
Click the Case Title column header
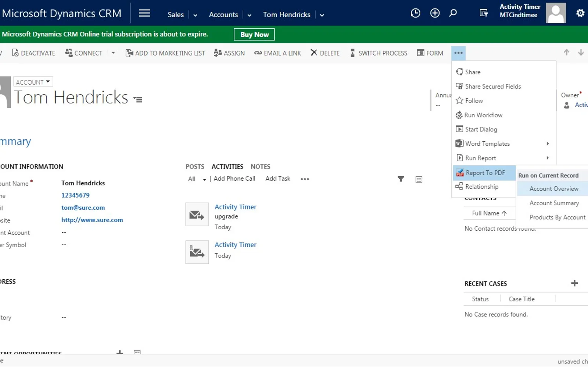[x=521, y=299]
